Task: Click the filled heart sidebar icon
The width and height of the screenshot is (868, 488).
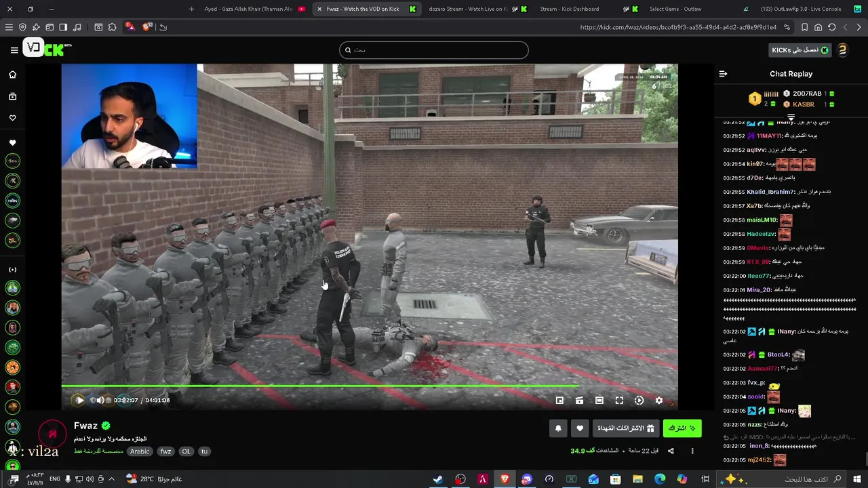Action: [12, 143]
